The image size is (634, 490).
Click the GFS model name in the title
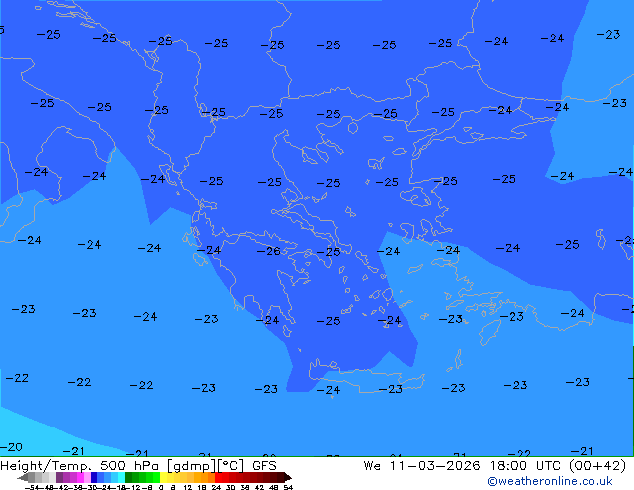coord(264,466)
